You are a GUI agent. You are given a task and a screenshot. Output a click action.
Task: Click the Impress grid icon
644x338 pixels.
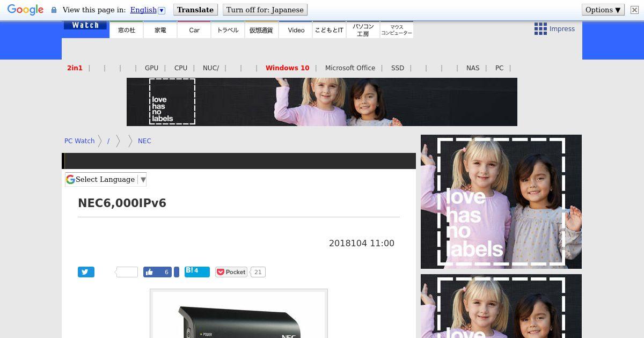540,29
